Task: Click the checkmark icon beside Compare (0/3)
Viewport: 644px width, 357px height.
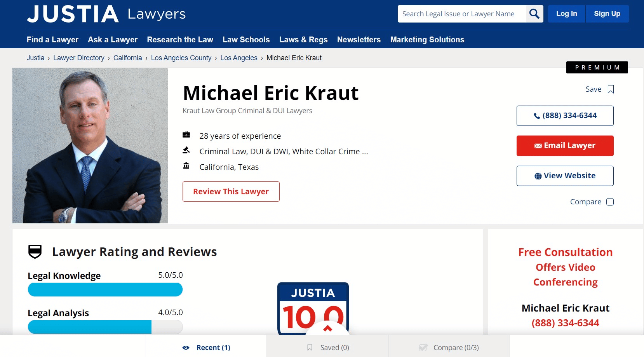Action: coord(423,348)
